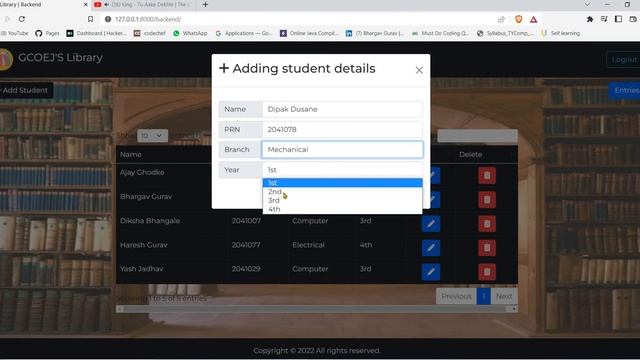Image resolution: width=640 pixels, height=360 pixels.
Task: Open the GitHub Pages bookmark
Action: tap(47, 33)
